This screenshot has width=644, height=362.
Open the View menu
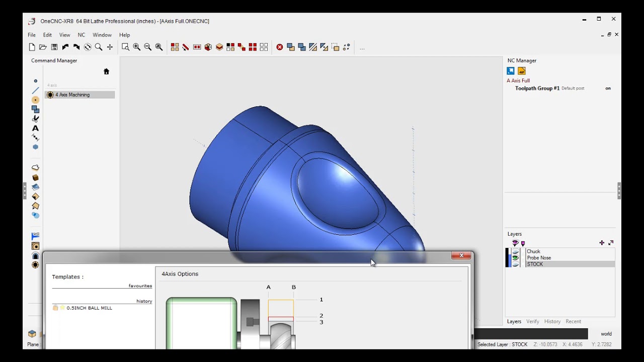[65, 35]
